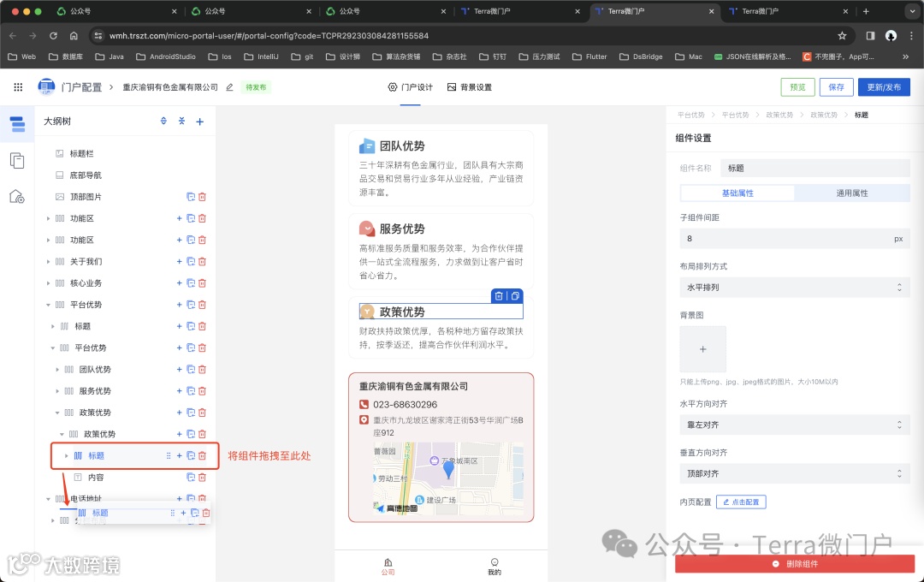This screenshot has height=582, width=924.
Task: Delete the 顶部图片 row
Action: click(202, 197)
